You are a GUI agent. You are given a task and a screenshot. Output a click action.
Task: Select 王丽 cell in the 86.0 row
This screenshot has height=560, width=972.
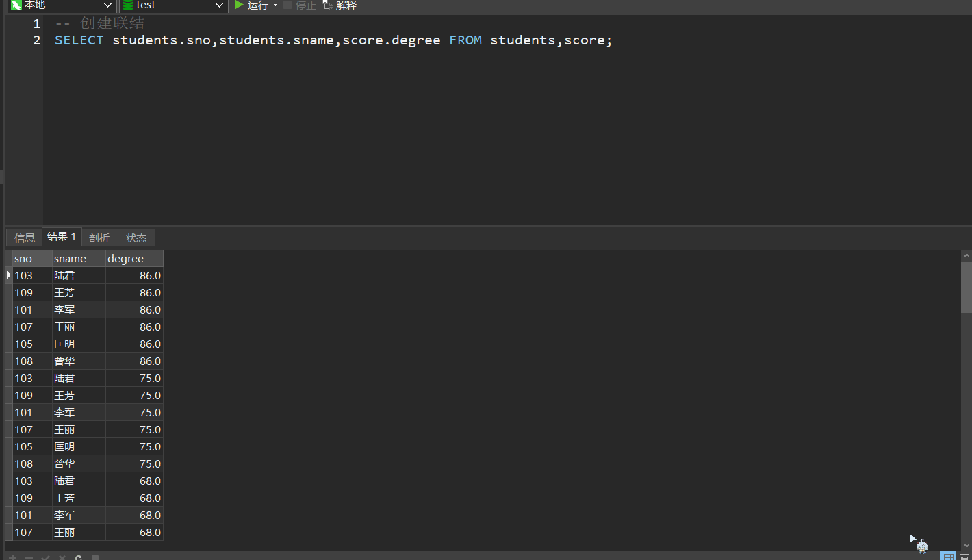[79, 327]
